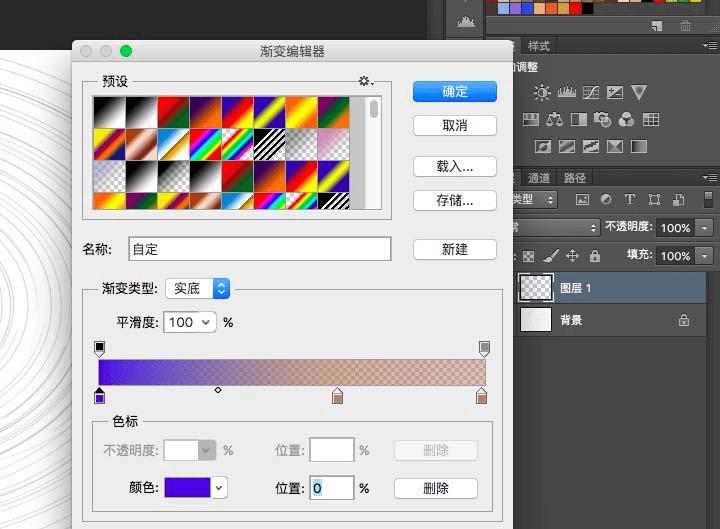The width and height of the screenshot is (720, 529).
Task: Click the lock all padlock icon
Action: (594, 256)
